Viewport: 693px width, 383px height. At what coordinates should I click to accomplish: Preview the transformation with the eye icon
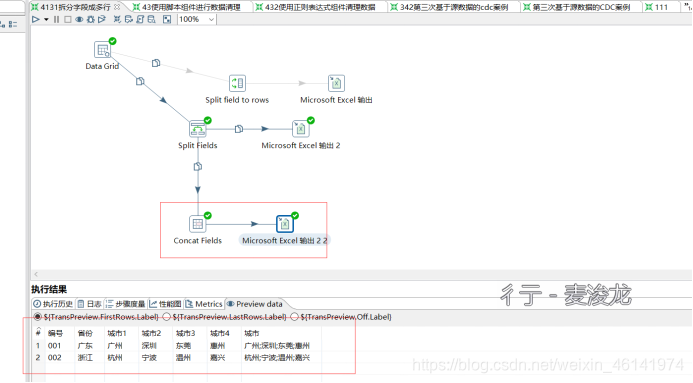[79, 19]
